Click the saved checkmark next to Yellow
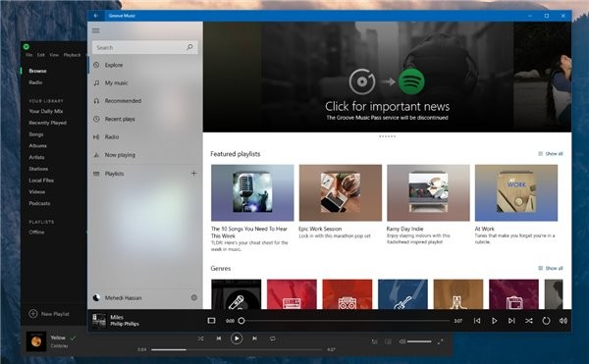The width and height of the screenshot is (589, 364). (73, 338)
